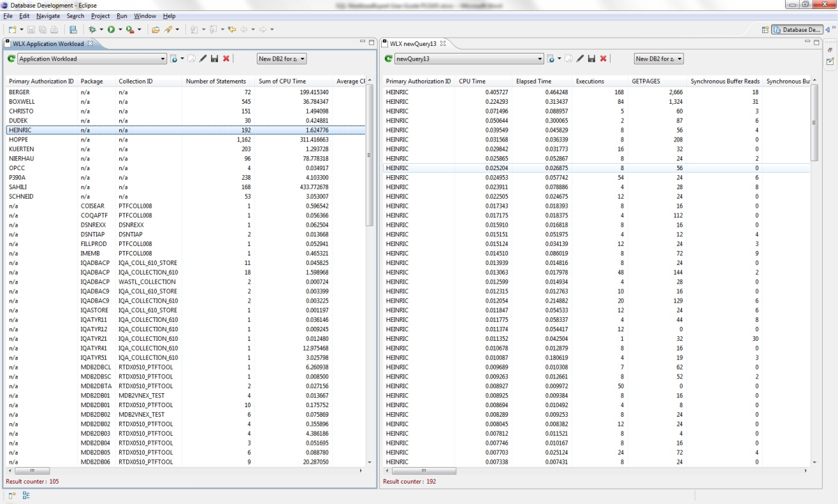Open the Navigate menu
Image resolution: width=838 pixels, height=504 pixels.
click(x=48, y=16)
